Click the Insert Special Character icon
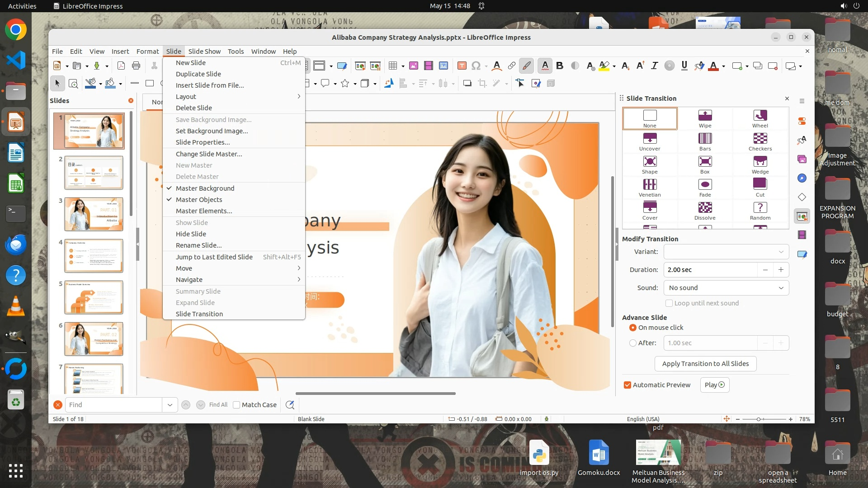The image size is (868, 488). pyautogui.click(x=476, y=66)
